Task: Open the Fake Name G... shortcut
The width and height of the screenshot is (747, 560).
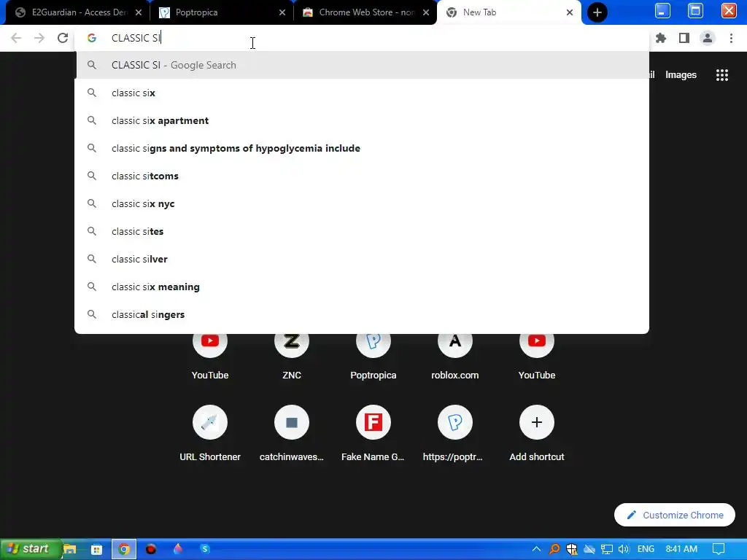Action: 373,433
